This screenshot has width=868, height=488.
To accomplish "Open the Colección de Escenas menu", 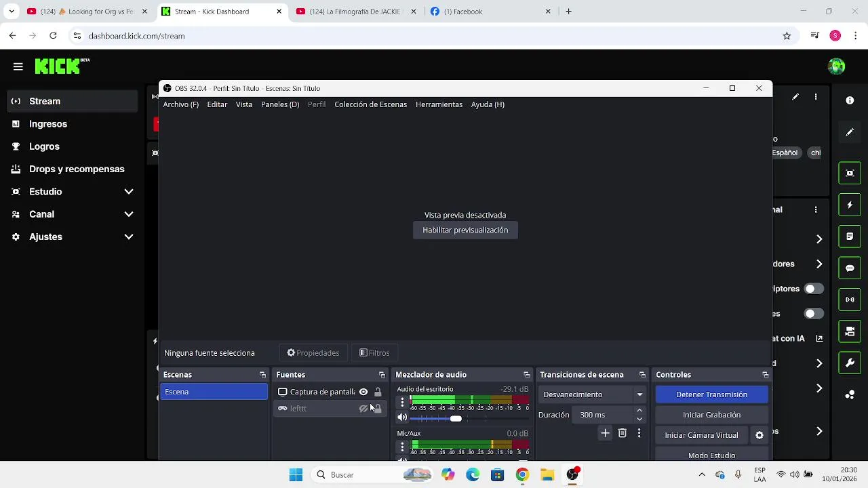I will click(371, 104).
